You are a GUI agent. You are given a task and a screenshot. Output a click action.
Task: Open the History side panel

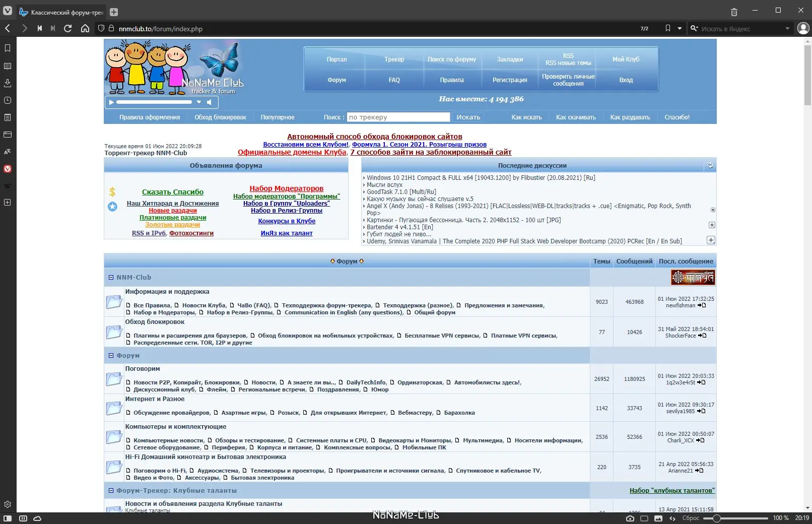8,100
